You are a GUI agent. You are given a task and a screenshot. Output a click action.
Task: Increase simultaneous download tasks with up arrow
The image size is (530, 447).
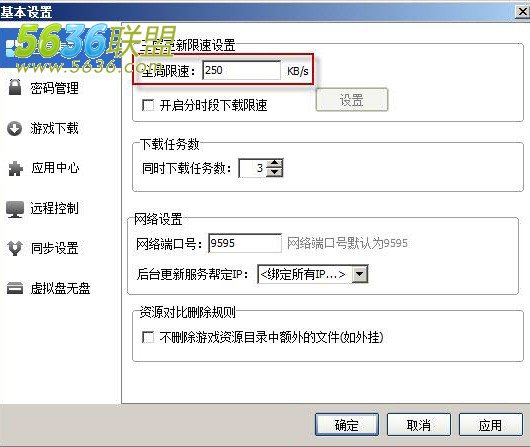point(275,163)
